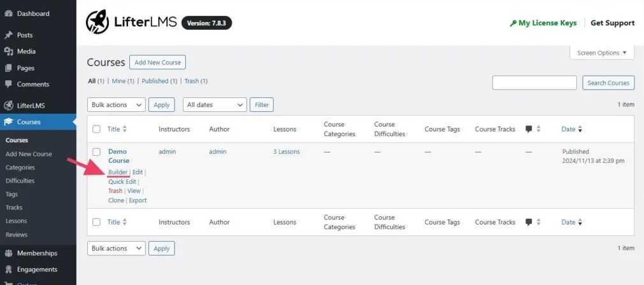
Task: Click the Version: 7.8.3 badge
Action: pyautogui.click(x=206, y=23)
